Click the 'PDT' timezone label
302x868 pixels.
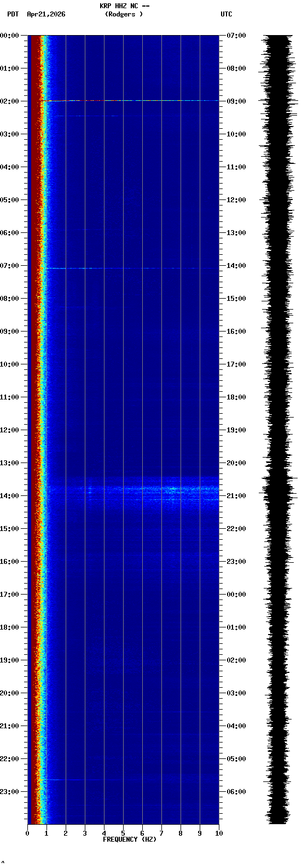click(13, 14)
